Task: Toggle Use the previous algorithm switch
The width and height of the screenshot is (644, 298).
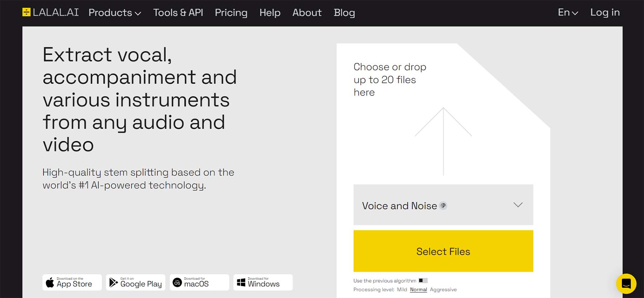Action: [x=423, y=280]
